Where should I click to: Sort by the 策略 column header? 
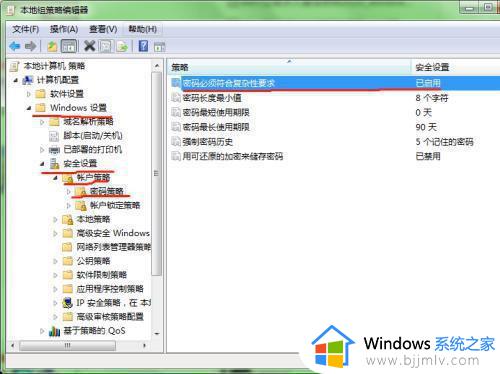(x=289, y=67)
